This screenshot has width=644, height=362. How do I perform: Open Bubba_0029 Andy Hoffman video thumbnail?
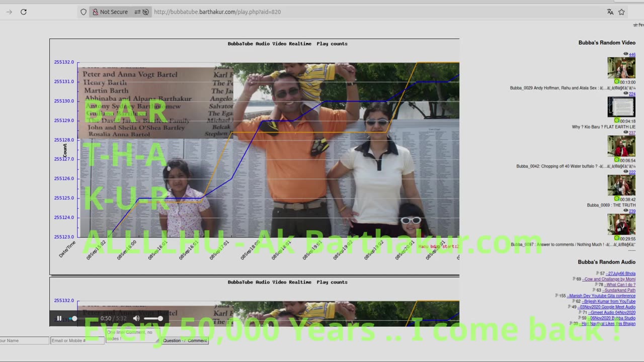(621, 68)
